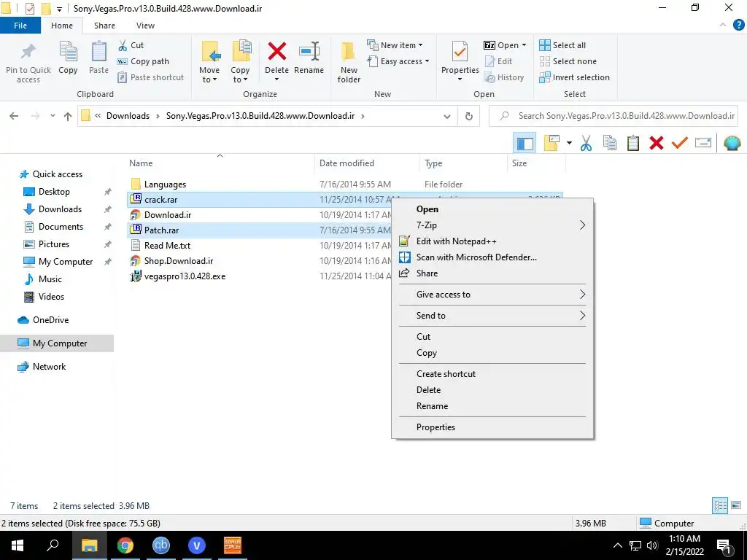Click the scissors icon in secondary toolbar
Screen dimensions: 747x560
click(586, 143)
